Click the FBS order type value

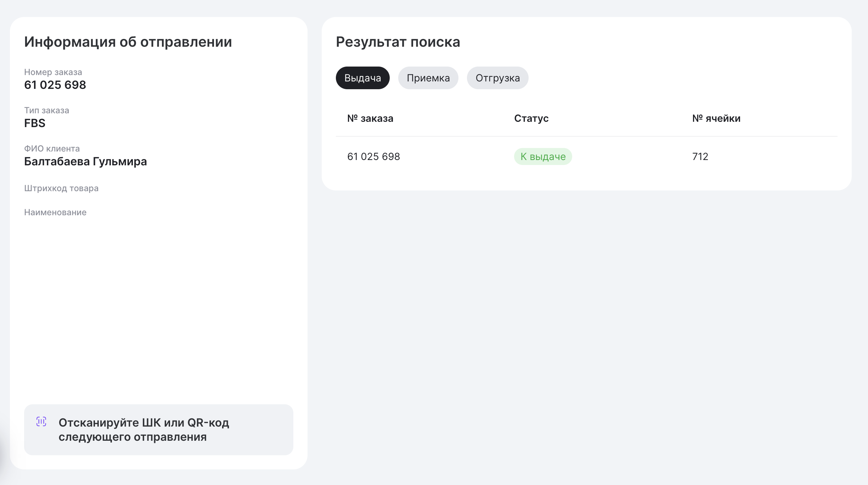pos(35,123)
